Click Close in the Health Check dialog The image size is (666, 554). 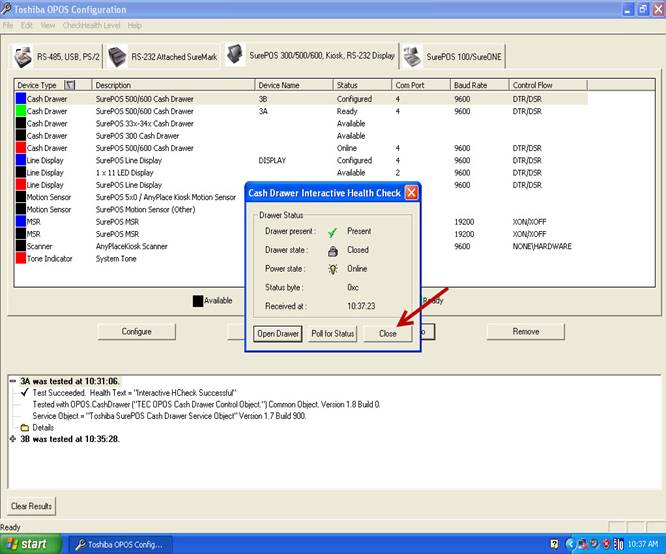click(x=387, y=334)
